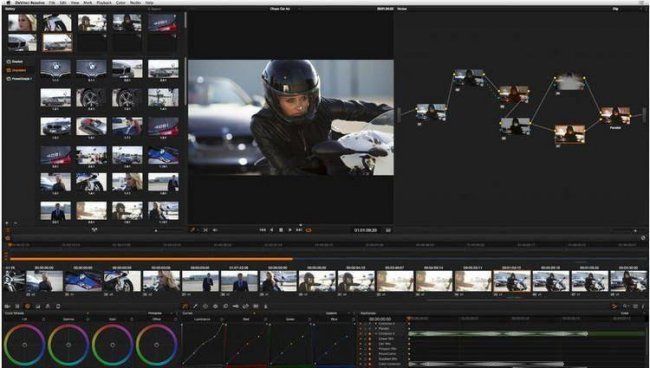Open the Edit menu in the menu bar
The image size is (650, 368).
point(63,2)
